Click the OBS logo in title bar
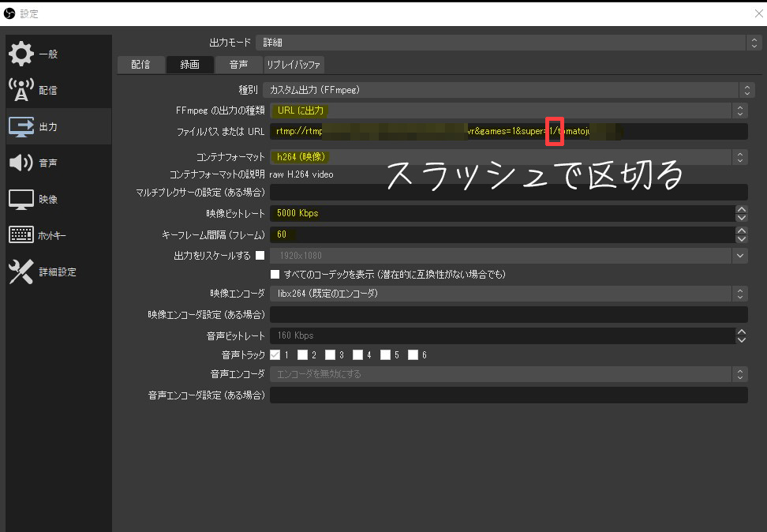This screenshot has width=767, height=532. pyautogui.click(x=9, y=13)
